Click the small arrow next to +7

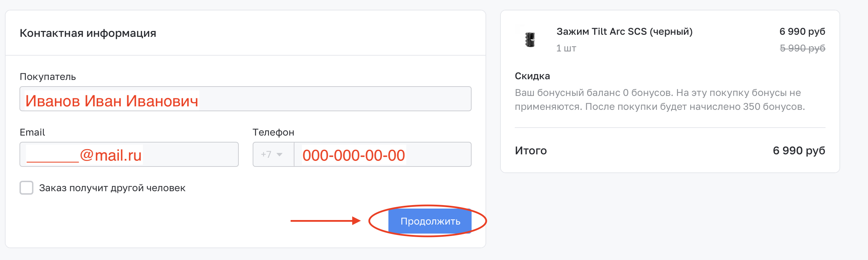click(279, 155)
